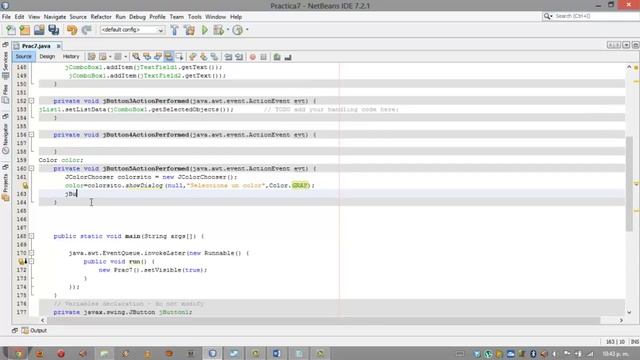The height and width of the screenshot is (360, 640).
Task: Click the Profile Project clock icon
Action: pos(238,30)
